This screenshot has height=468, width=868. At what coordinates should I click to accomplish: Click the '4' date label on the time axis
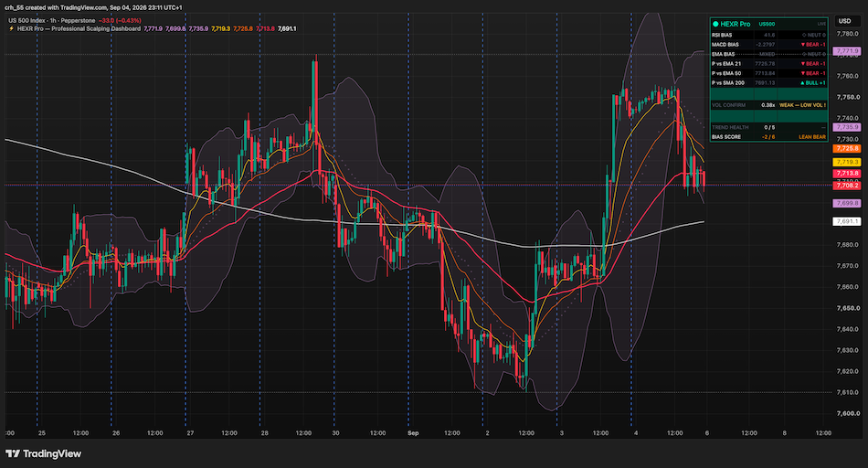click(x=636, y=433)
